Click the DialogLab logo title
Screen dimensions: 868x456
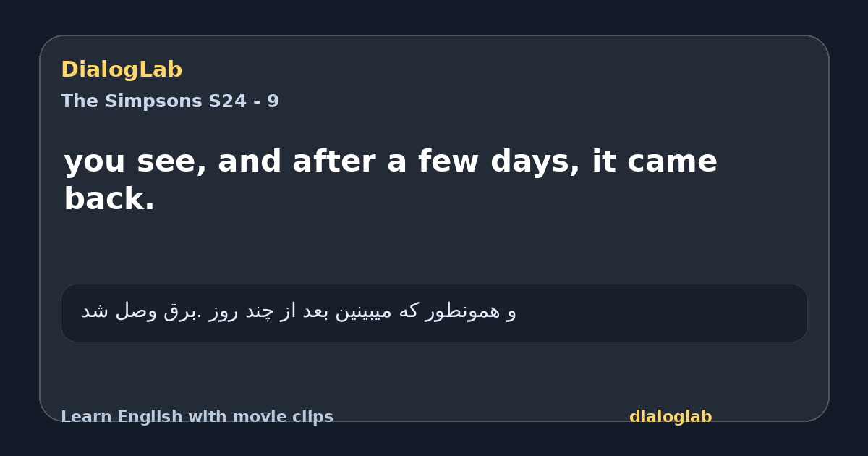pyautogui.click(x=122, y=69)
